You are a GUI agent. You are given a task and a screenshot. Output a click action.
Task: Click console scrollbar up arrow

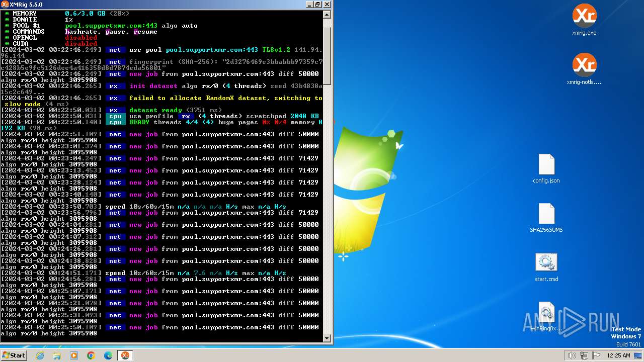pos(327,14)
